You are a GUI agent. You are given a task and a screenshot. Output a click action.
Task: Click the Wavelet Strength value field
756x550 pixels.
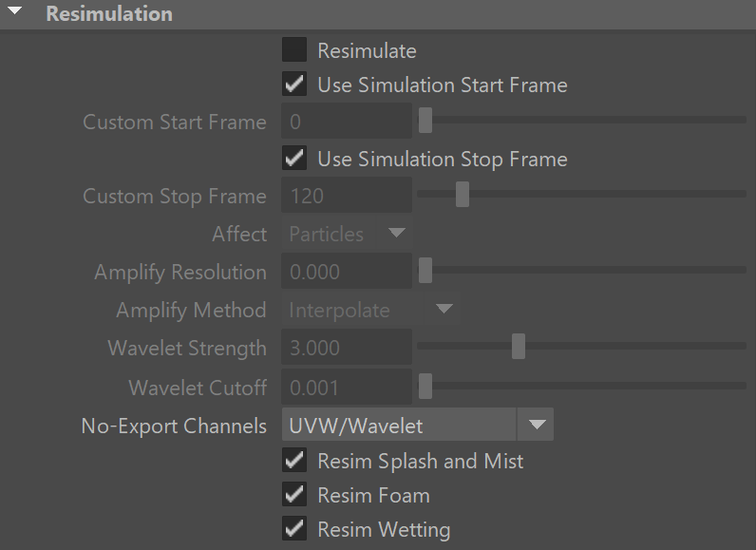[347, 348]
